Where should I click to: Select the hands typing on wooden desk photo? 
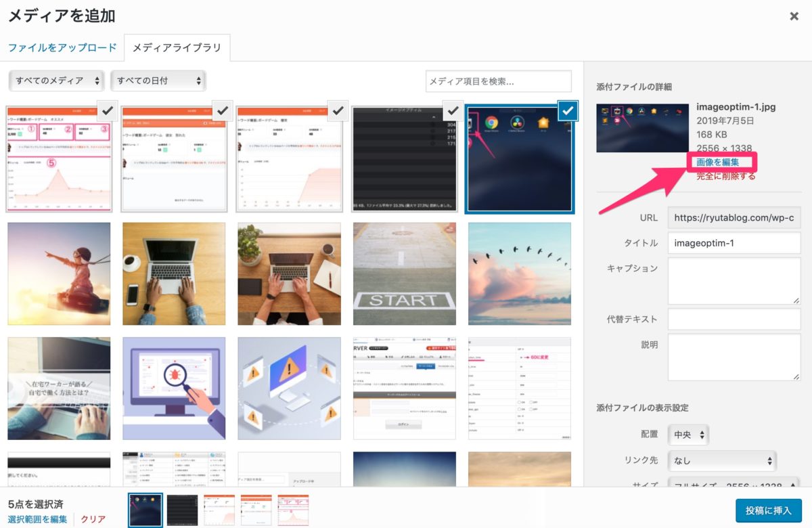[289, 273]
